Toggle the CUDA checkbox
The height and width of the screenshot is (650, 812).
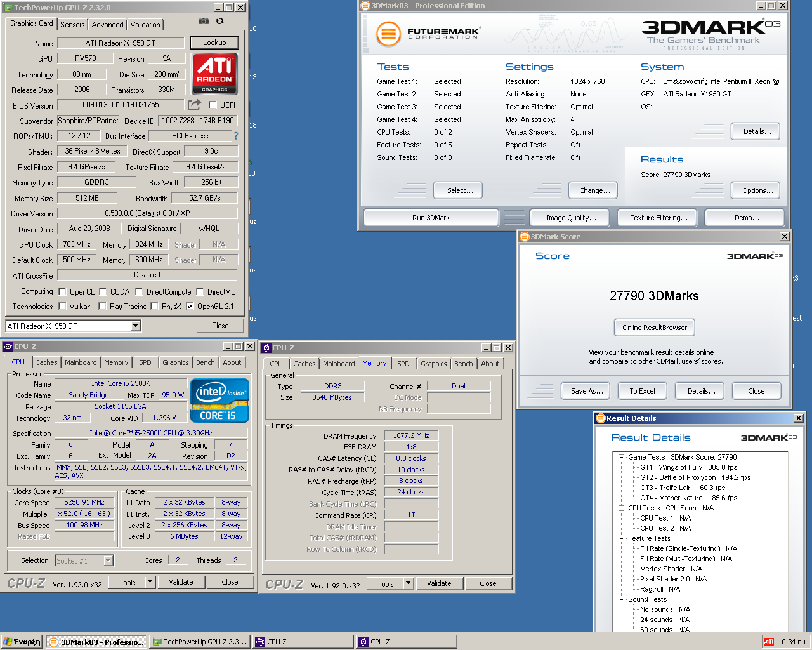(x=103, y=292)
